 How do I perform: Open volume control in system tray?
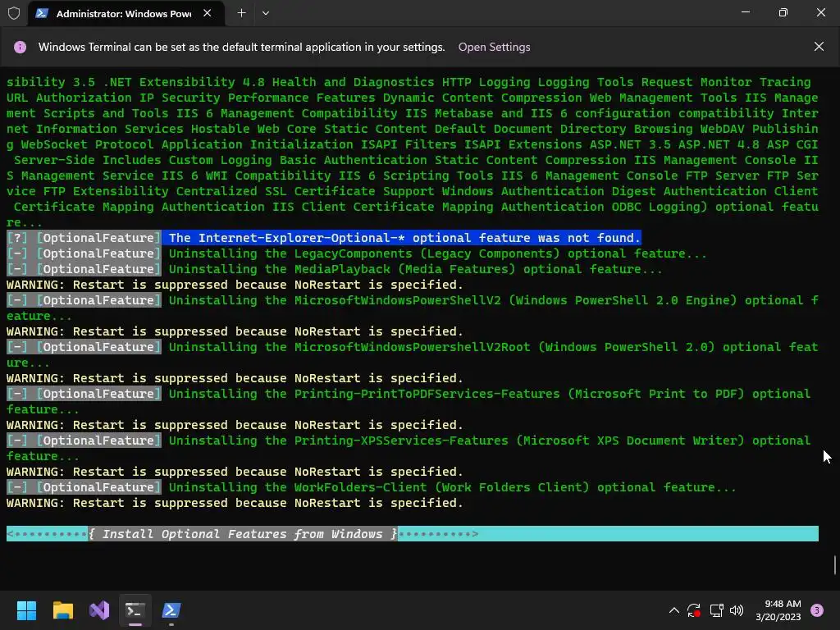point(737,610)
